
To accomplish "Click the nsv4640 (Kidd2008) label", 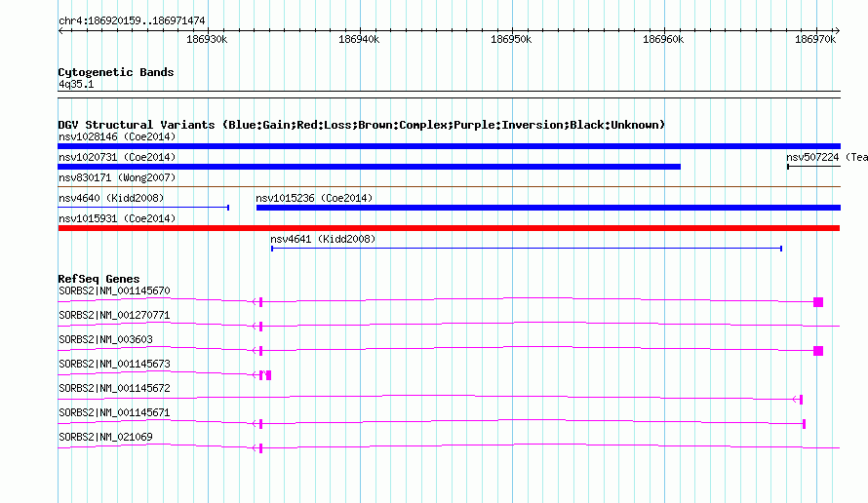I will point(111,198).
